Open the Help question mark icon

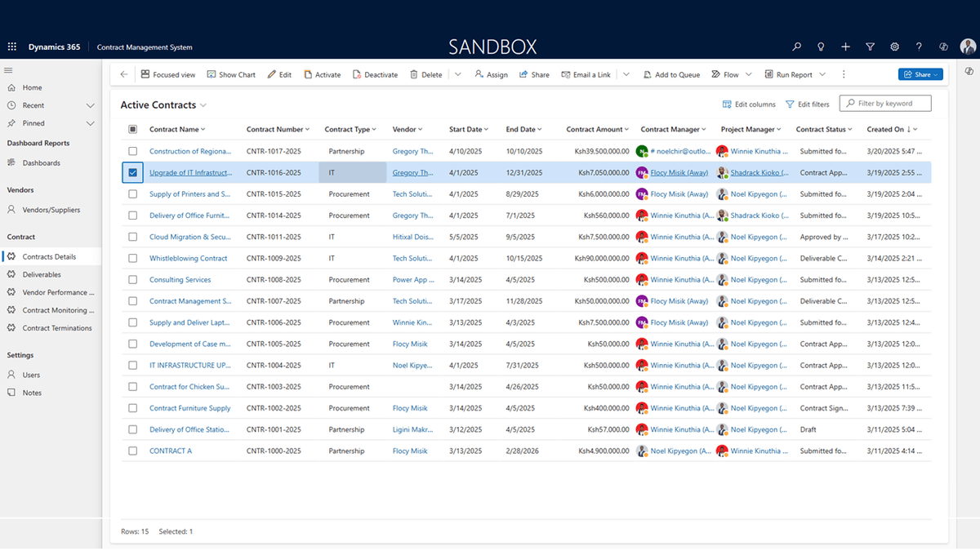pos(919,47)
